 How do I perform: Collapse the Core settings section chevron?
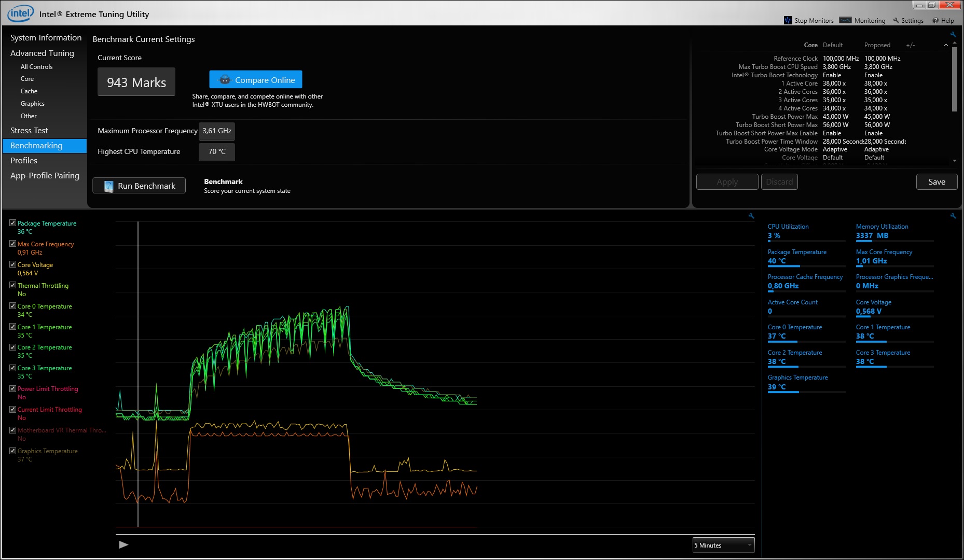[946, 45]
